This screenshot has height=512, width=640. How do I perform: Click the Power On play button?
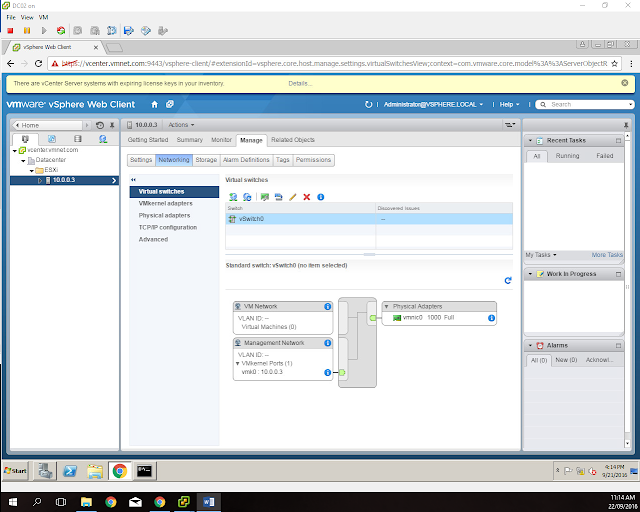click(44, 31)
